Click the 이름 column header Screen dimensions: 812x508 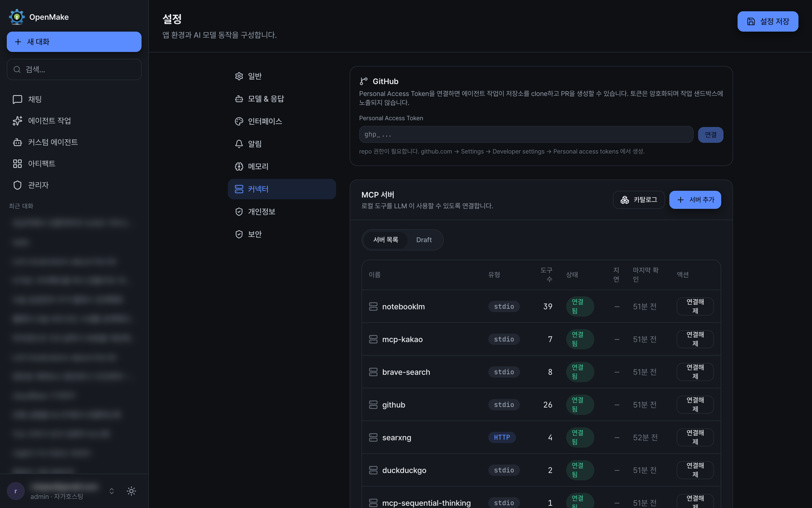[374, 275]
